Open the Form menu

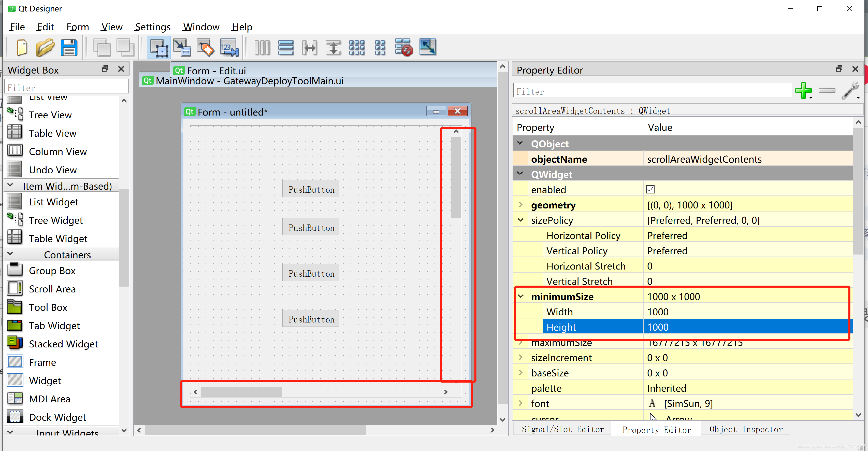78,27
